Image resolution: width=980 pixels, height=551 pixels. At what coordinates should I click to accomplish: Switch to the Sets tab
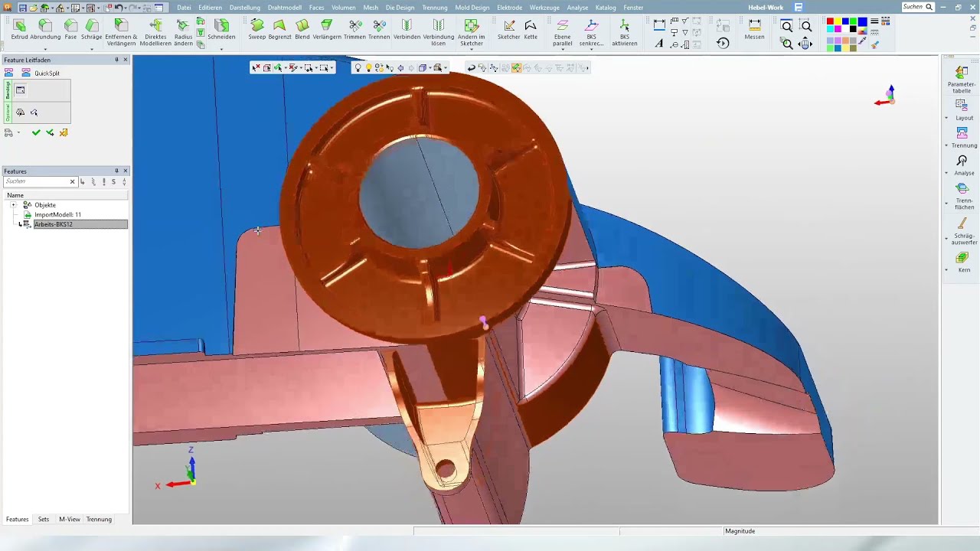click(44, 520)
